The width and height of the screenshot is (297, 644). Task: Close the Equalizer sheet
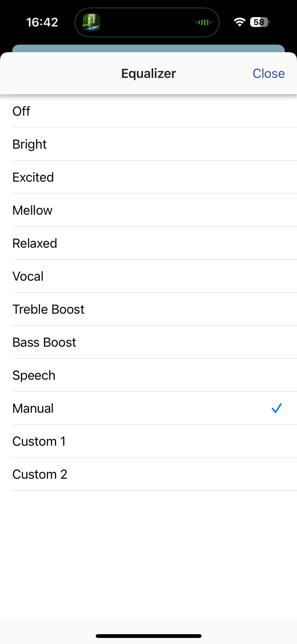269,74
